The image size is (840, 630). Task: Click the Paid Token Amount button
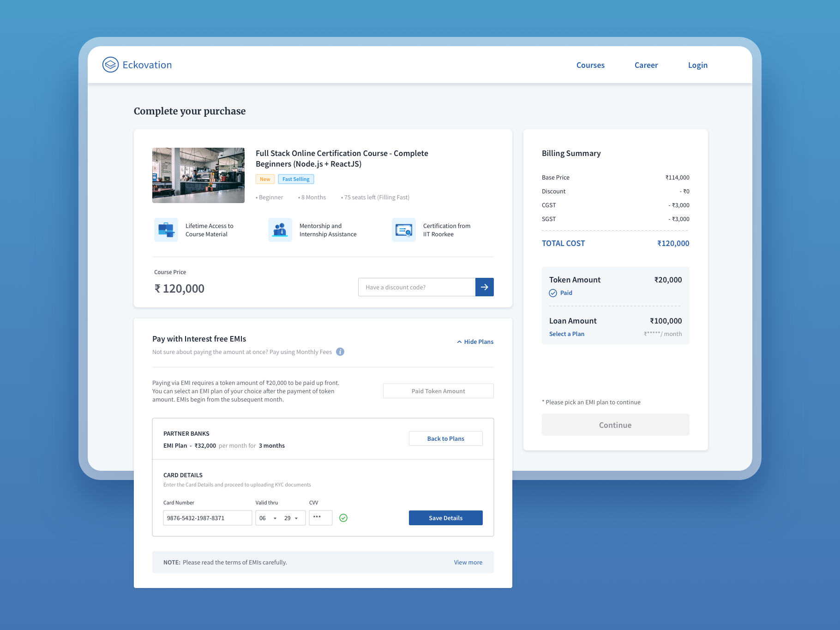438,391
